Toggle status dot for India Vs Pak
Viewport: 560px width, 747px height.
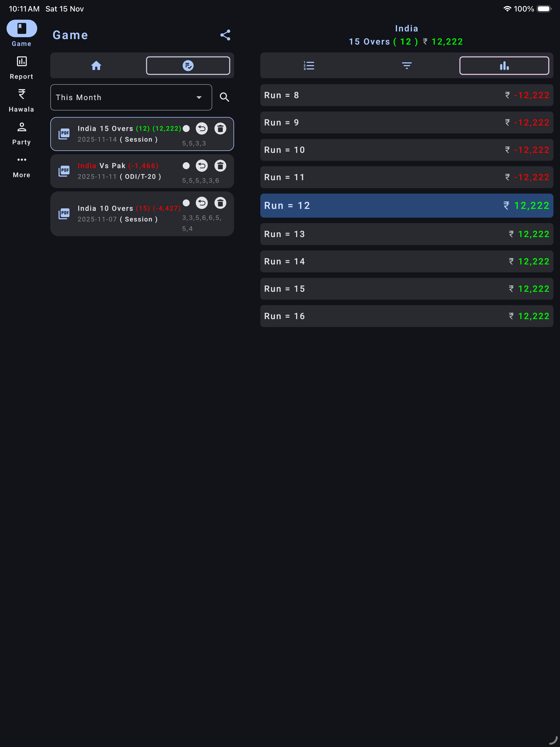coord(186,166)
